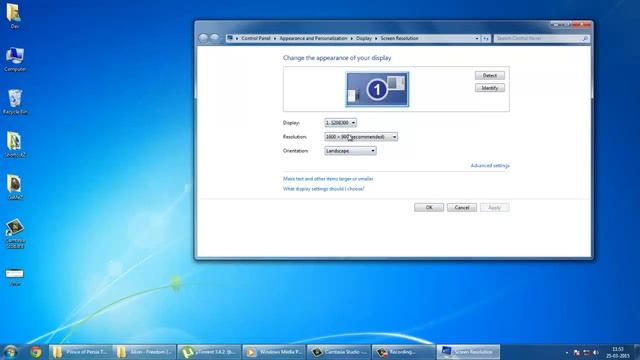640x360 pixels.
Task: Select the desktop folder above Camtasia shortcut
Action: point(15,187)
